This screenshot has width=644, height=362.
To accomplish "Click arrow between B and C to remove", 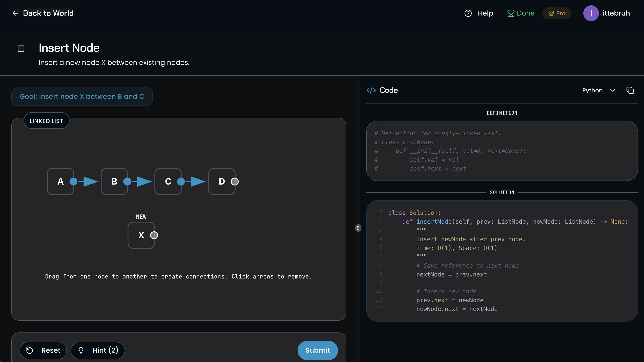I will (x=142, y=182).
